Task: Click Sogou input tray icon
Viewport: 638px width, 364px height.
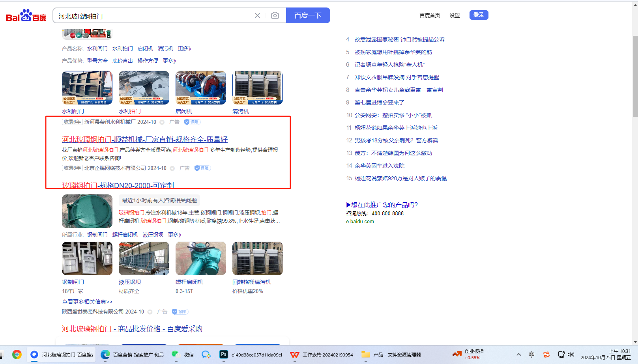Action: pyautogui.click(x=546, y=355)
